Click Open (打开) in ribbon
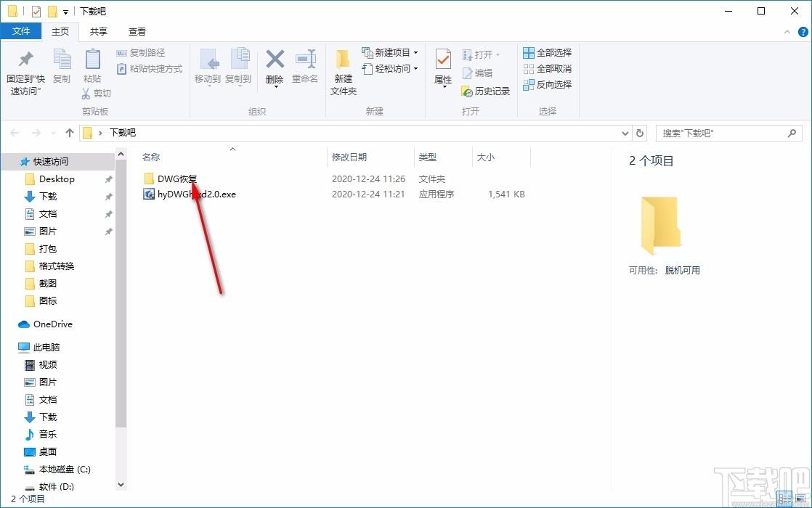 481,55
